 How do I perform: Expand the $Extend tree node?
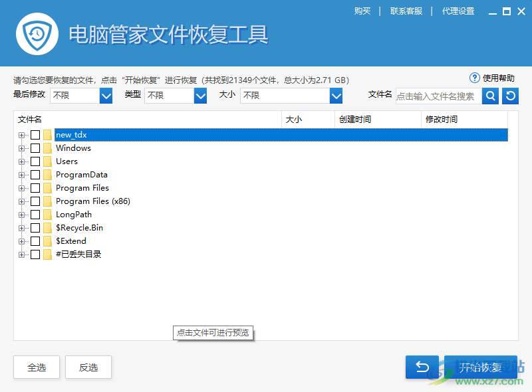coord(21,241)
